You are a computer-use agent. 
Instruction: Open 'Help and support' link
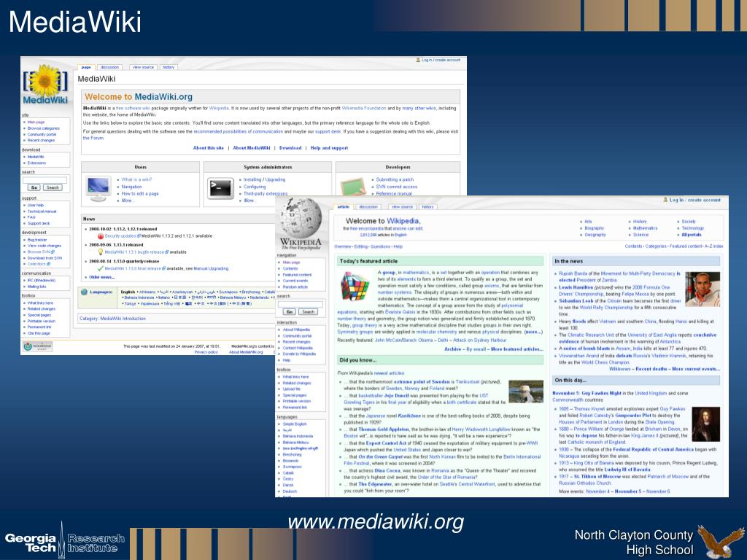(329, 148)
